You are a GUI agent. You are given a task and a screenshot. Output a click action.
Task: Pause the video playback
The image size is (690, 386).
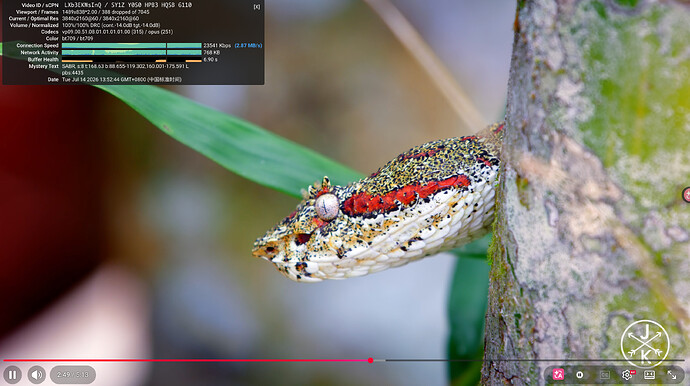pos(12,375)
